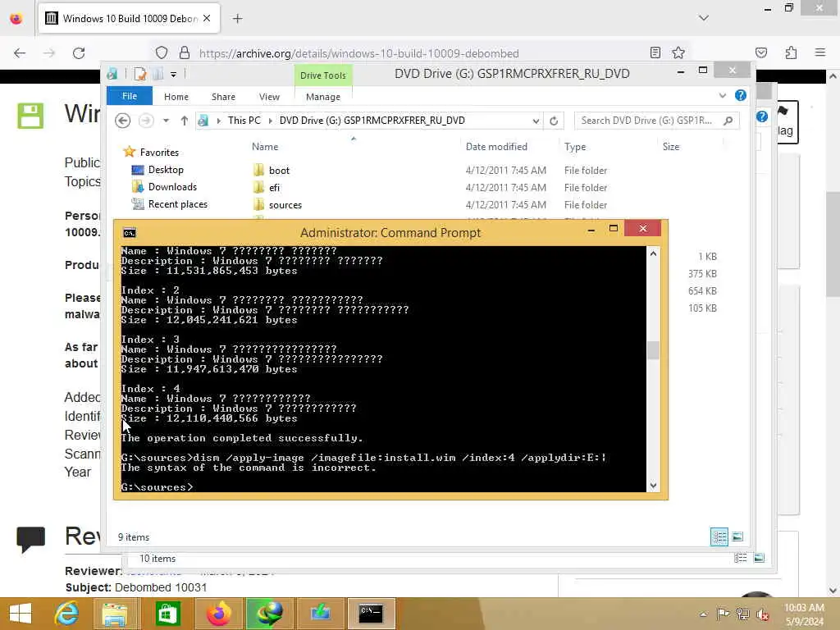Image resolution: width=840 pixels, height=630 pixels.
Task: Open the File tab in Explorer
Action: pyautogui.click(x=130, y=96)
